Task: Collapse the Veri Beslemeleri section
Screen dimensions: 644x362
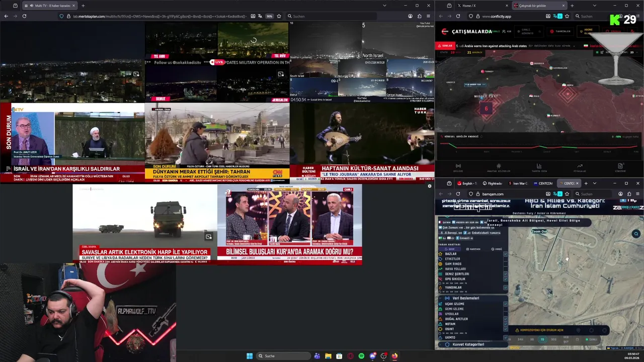Action: click(472, 298)
